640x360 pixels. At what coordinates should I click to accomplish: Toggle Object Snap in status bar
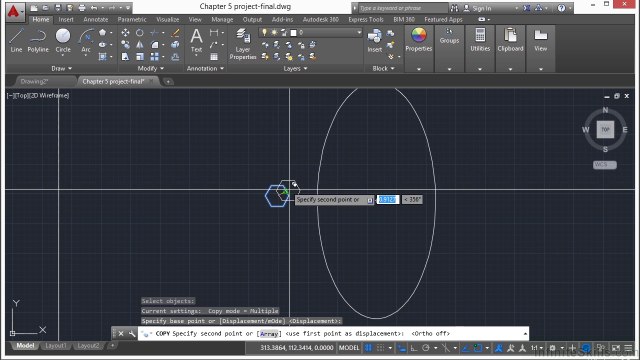point(478,348)
